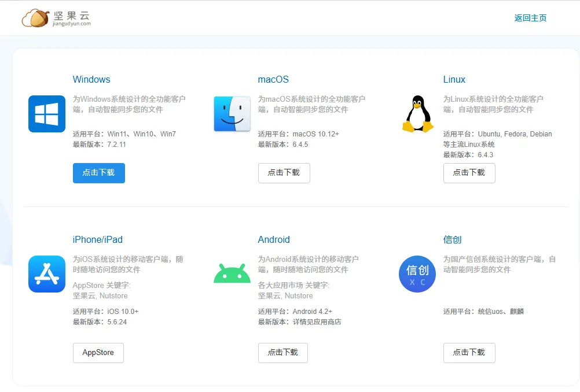This screenshot has width=580, height=392.
Task: Click the green Android robot icon
Action: point(232,273)
